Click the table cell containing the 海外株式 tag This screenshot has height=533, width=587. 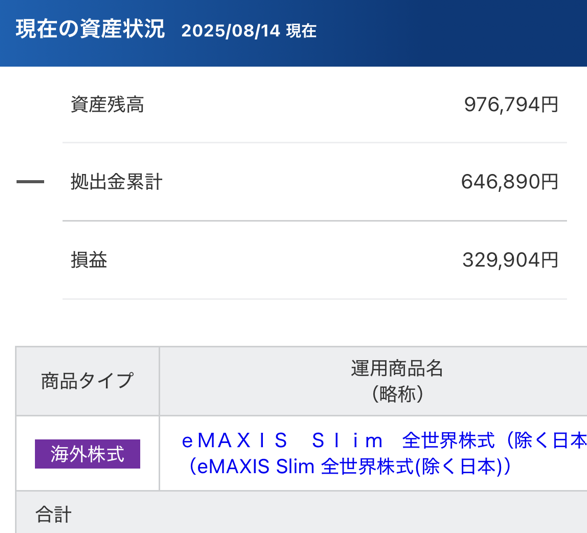pos(87,453)
